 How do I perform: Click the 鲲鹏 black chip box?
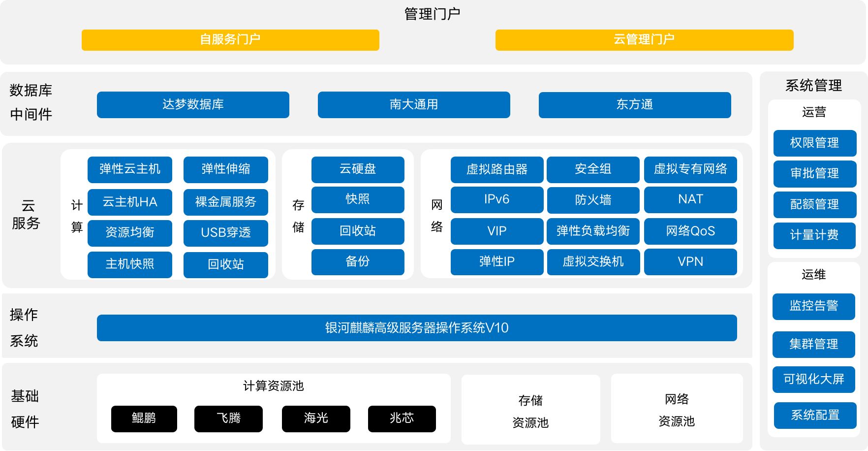point(144,419)
